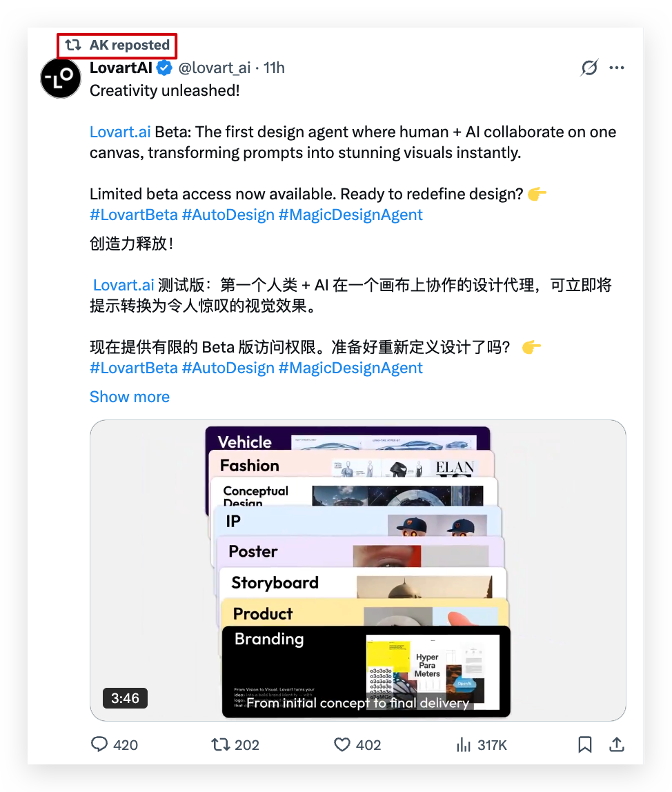Open the three-dot more options menu
The image size is (672, 792).
pyautogui.click(x=616, y=68)
